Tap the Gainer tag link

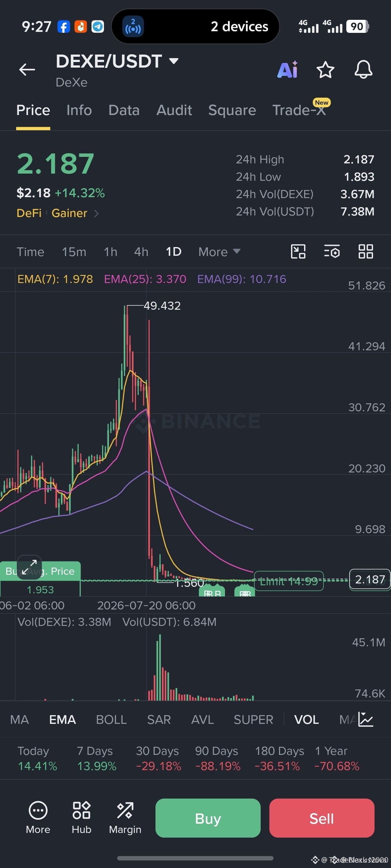pos(69,213)
